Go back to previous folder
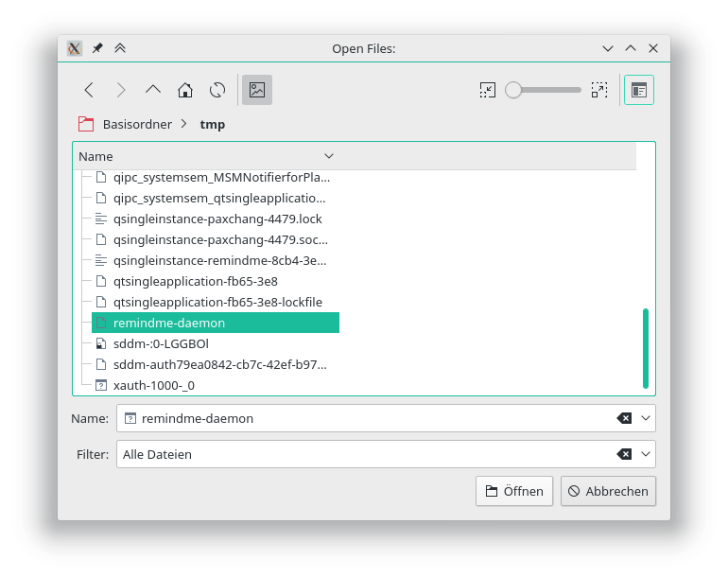This screenshot has height=578, width=728. pos(89,90)
